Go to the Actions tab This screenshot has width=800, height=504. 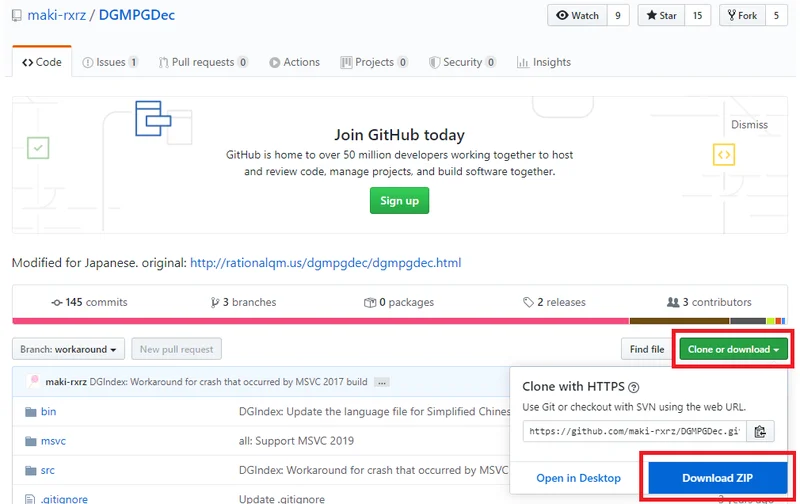pyautogui.click(x=294, y=62)
